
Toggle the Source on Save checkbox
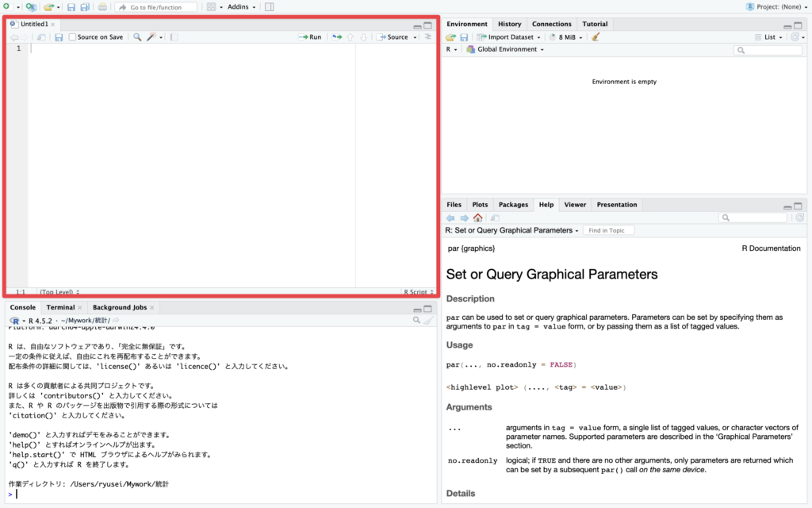coord(73,37)
